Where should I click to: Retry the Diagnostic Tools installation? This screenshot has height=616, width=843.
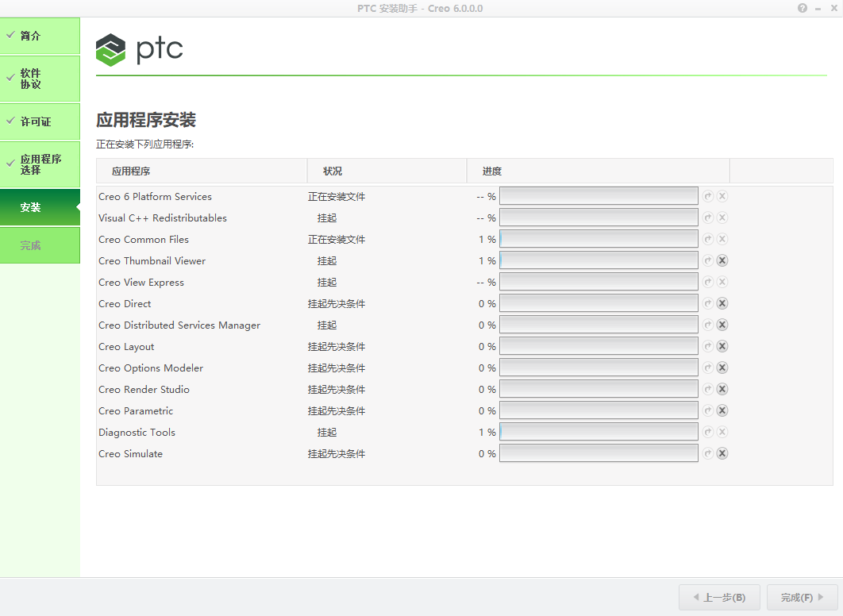[707, 431]
